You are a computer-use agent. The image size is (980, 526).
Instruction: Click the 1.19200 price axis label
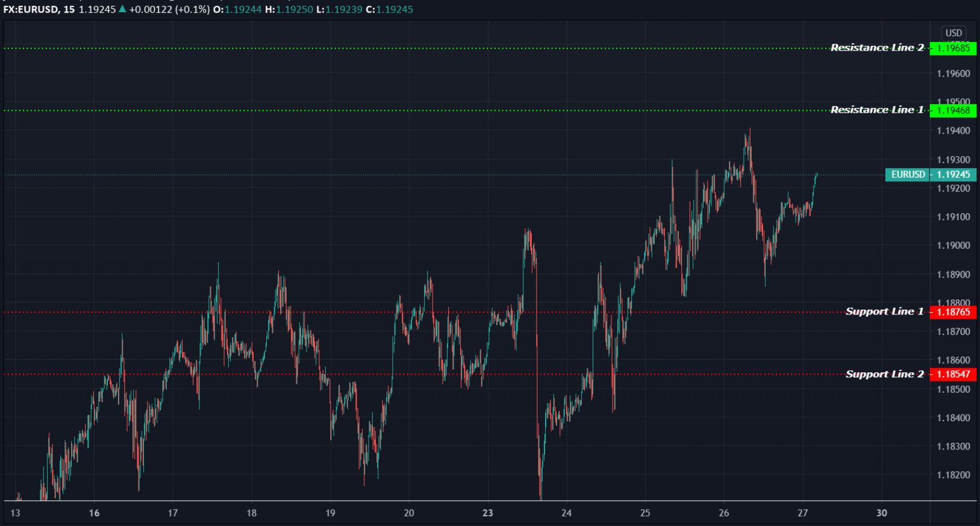coord(953,188)
